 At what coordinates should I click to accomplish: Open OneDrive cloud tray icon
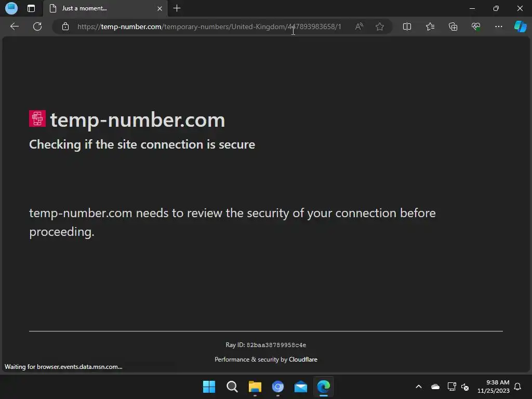(435, 387)
